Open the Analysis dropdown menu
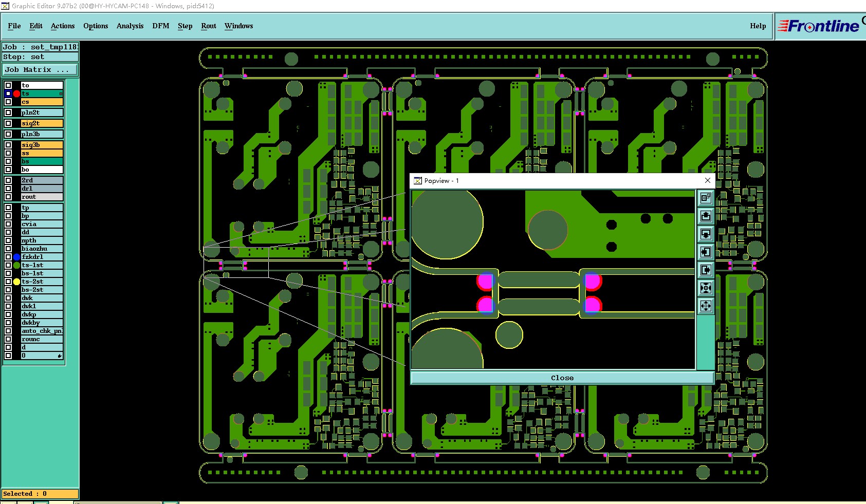 tap(130, 26)
